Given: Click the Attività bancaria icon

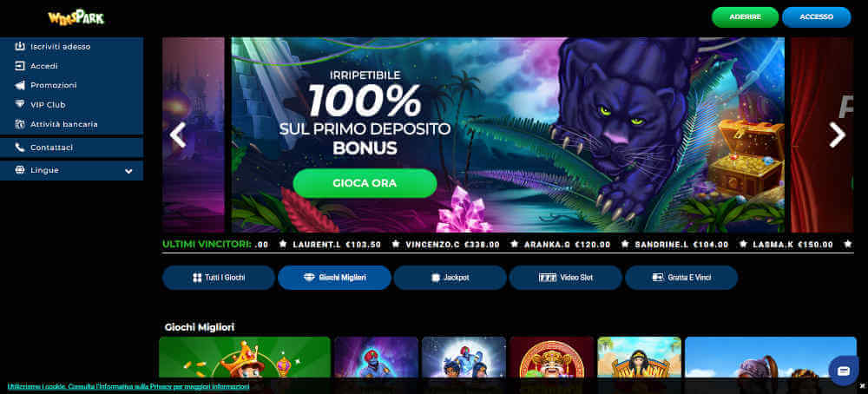Looking at the screenshot, I should tap(20, 124).
